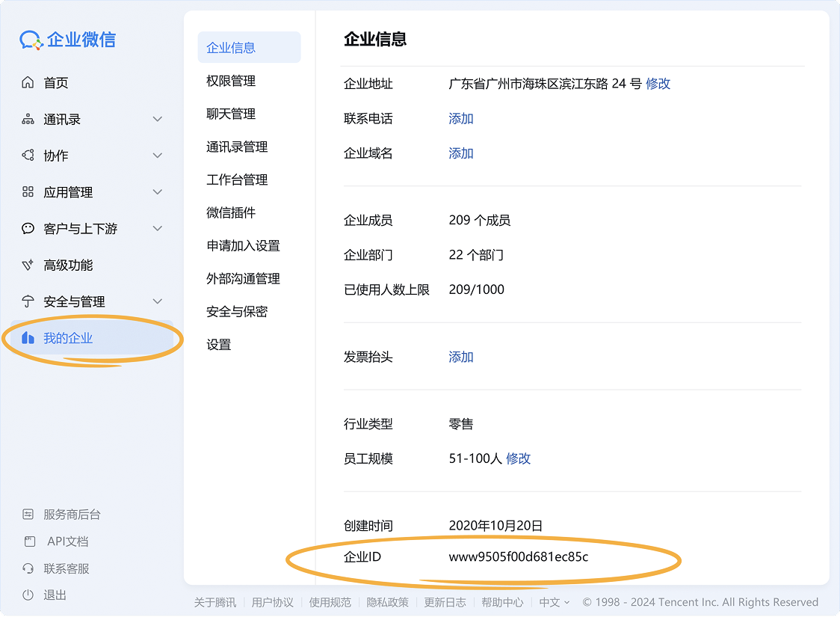Click 添加 link for 发票抬头
840x623 pixels.
pos(461,357)
